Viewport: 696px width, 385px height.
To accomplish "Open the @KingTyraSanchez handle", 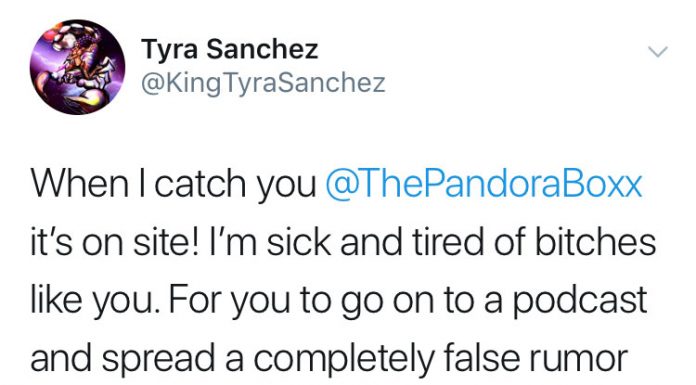I will pos(263,83).
